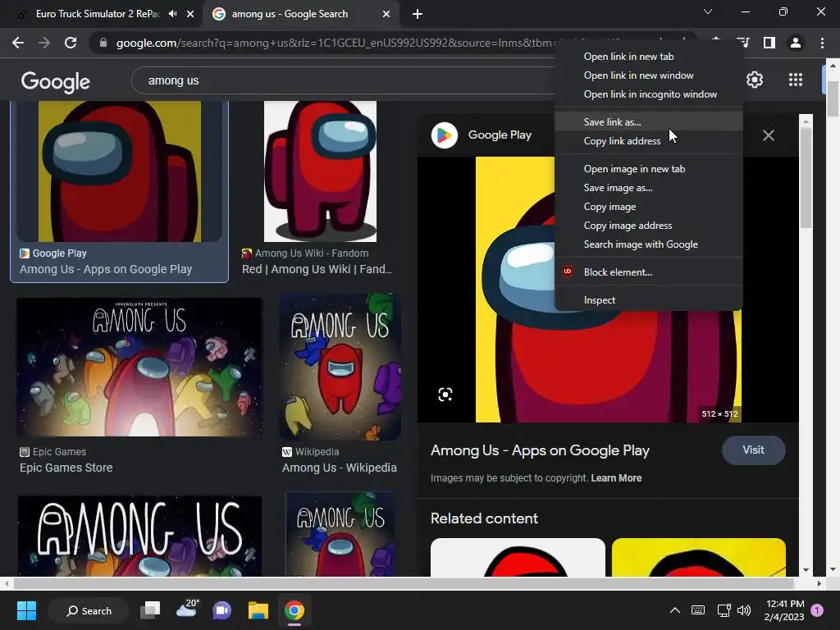Open the Google apps grid icon
Viewport: 840px width, 630px height.
pyautogui.click(x=796, y=80)
